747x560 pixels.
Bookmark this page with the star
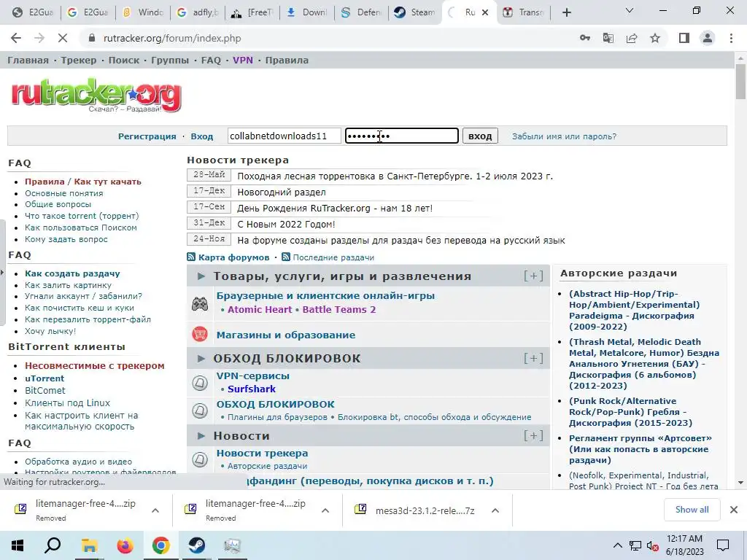(x=655, y=38)
